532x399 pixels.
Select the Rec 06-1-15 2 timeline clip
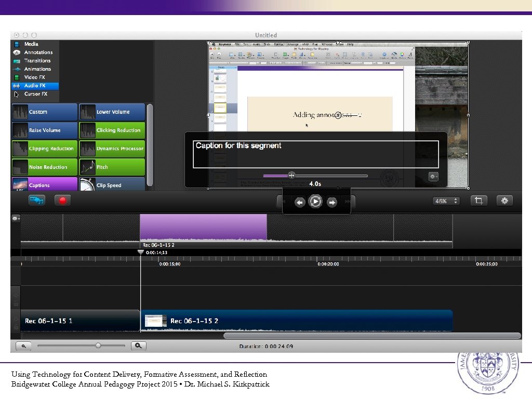pyautogui.click(x=296, y=321)
